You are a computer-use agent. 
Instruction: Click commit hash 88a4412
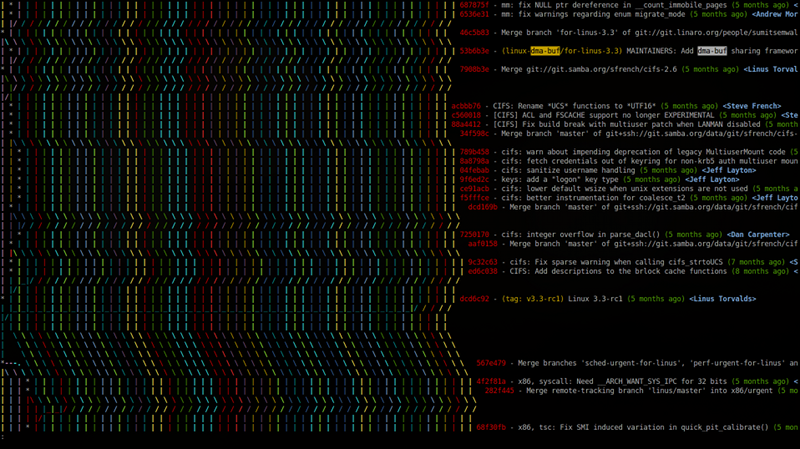click(x=466, y=124)
